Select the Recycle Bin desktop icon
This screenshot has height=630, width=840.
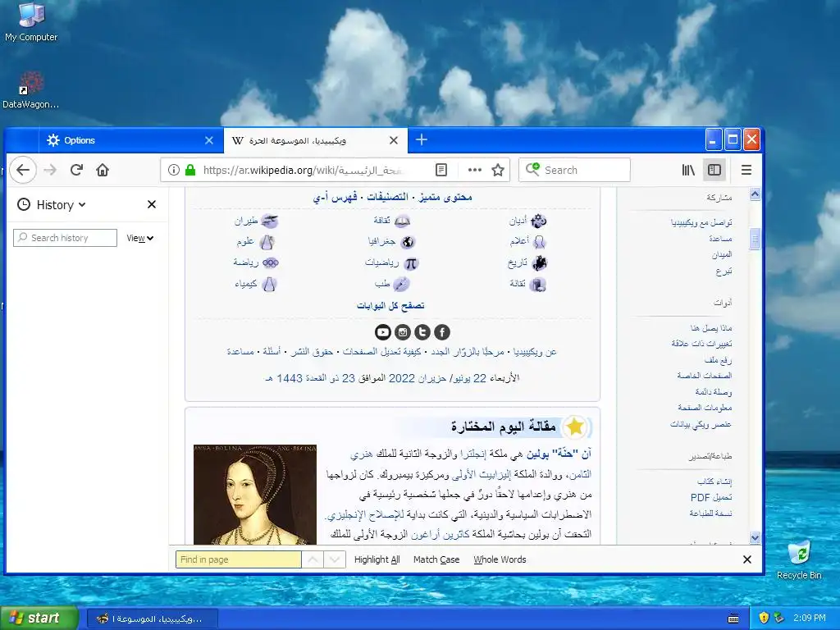[x=799, y=560]
